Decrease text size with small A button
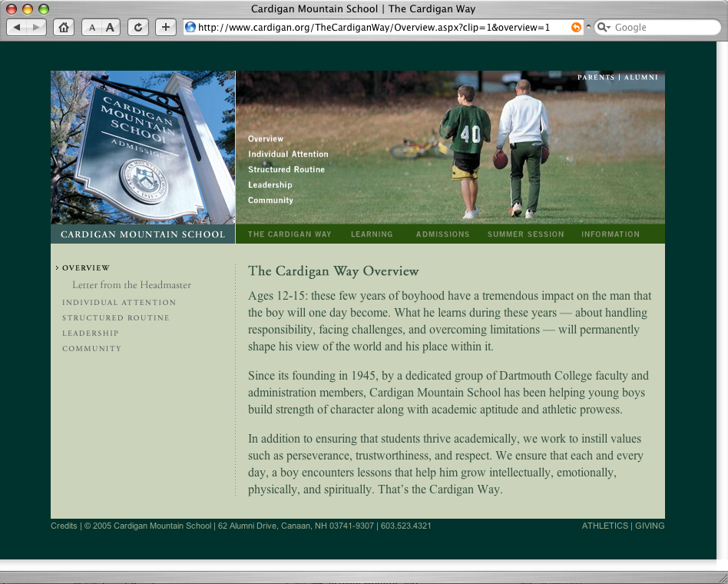The width and height of the screenshot is (728, 584). [x=92, y=28]
